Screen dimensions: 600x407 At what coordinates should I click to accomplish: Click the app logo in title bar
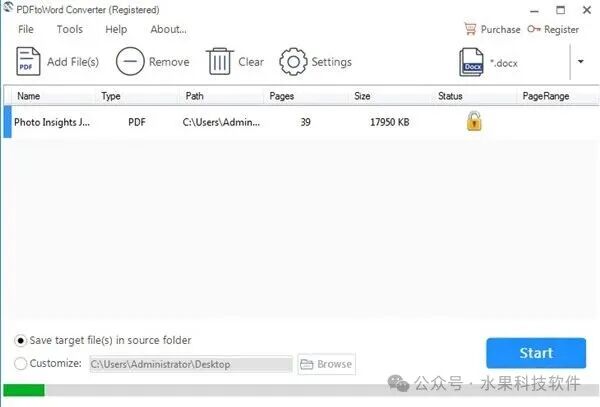tap(8, 8)
